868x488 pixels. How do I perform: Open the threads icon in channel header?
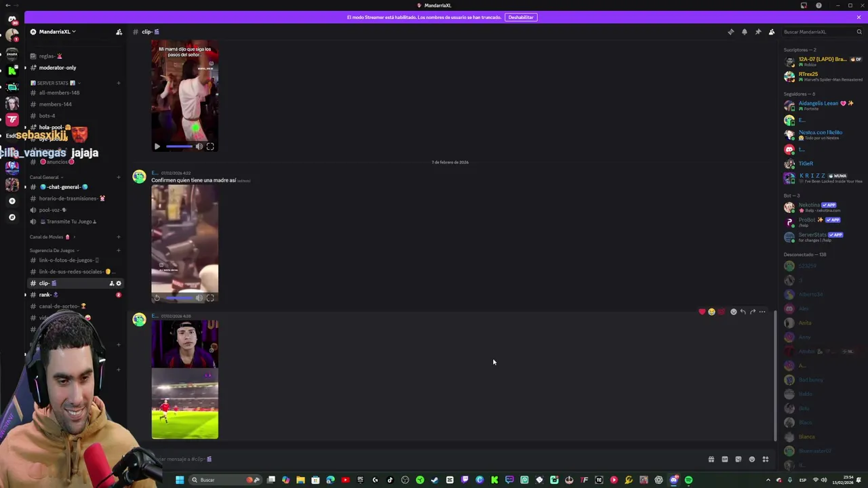pyautogui.click(x=730, y=32)
